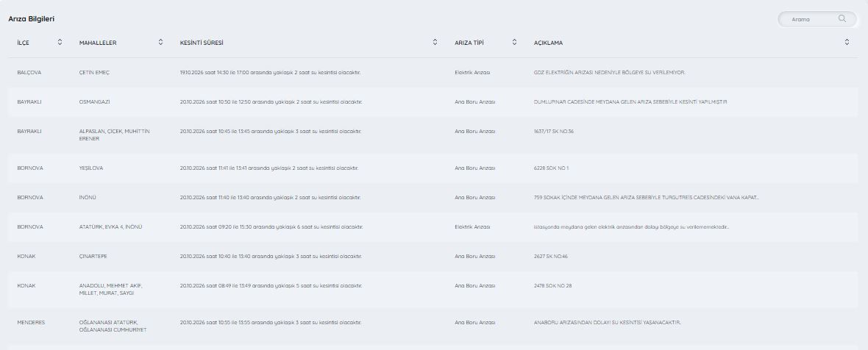Click Ana Boru Arızası in YEŞİLOVA row
Viewport: 868px width, 350px height.
(x=475, y=168)
